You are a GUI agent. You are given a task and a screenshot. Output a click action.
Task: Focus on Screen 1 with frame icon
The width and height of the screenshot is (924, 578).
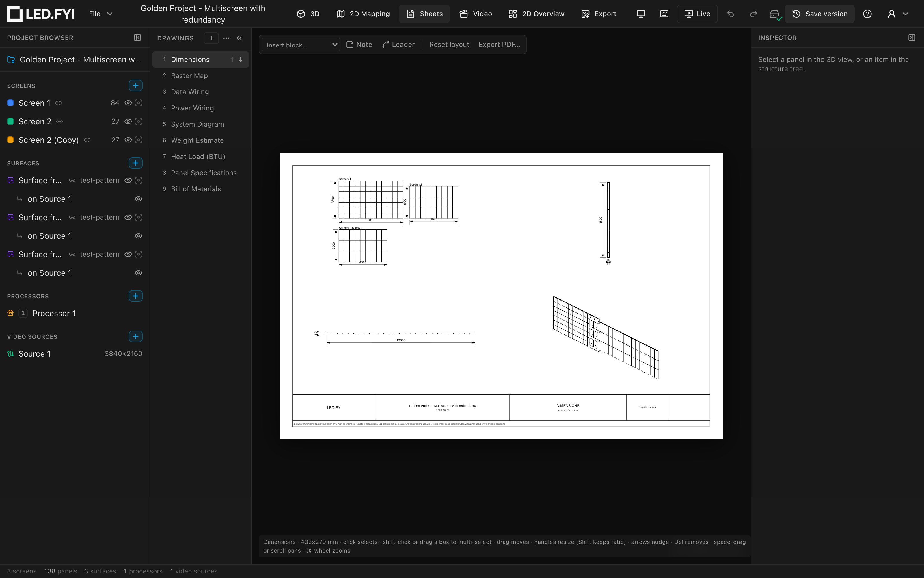139,103
